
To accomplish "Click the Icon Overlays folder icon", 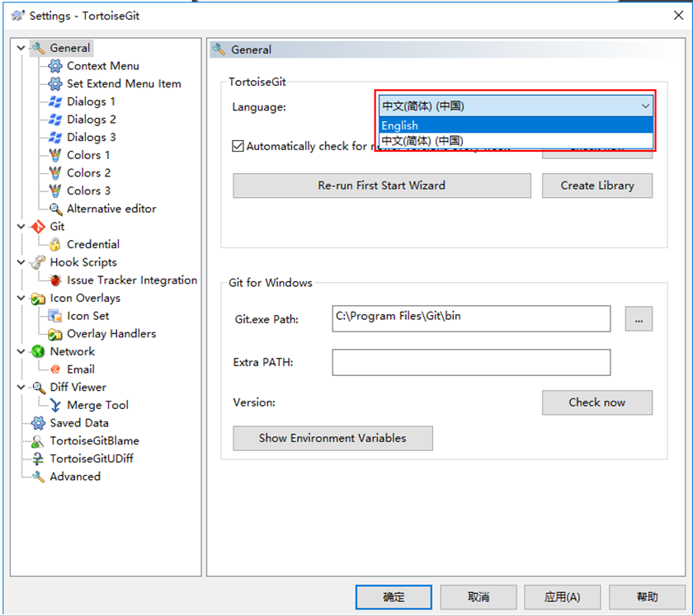I will (39, 299).
